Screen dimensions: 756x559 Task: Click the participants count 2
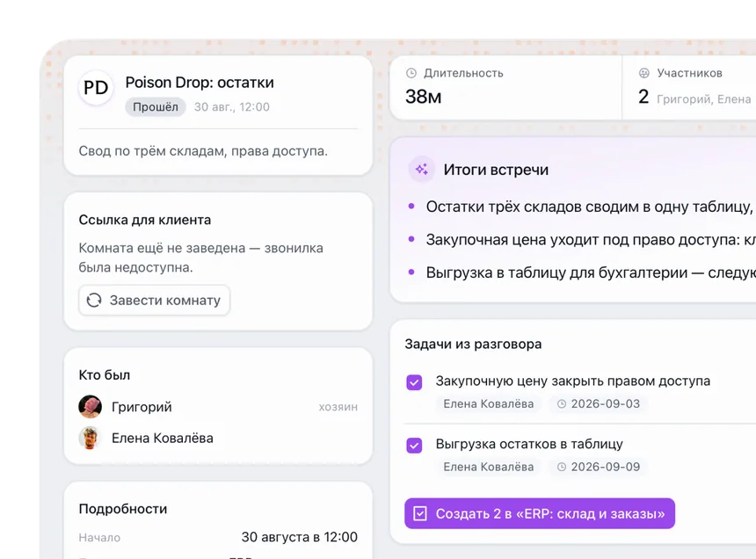[643, 97]
